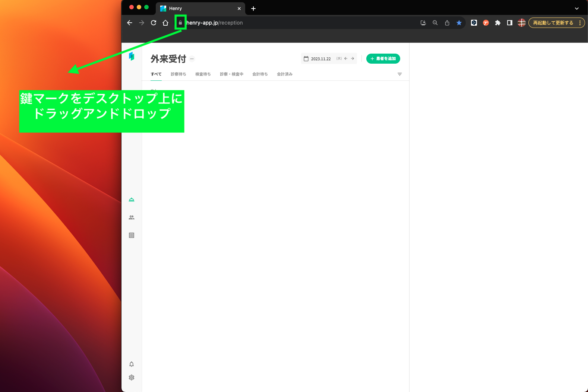Open the profile avatar icon
Image resolution: width=588 pixels, height=392 pixels.
coord(522,23)
